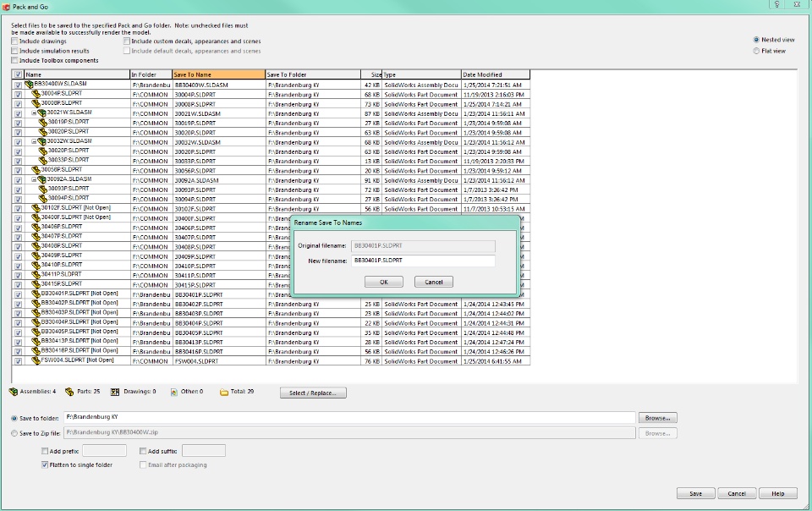The image size is (812, 511).
Task: Collapse the 30092A.SLDASM assembly node
Action: 34,179
